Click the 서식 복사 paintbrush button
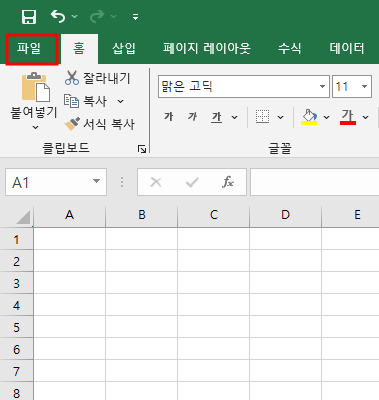 [100, 124]
